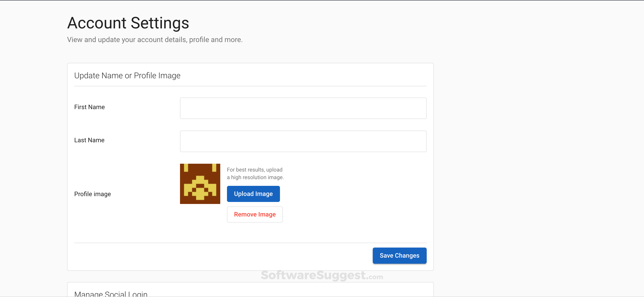The image size is (644, 297).
Task: Click the Update Name or Profile Image heading
Action: click(127, 76)
